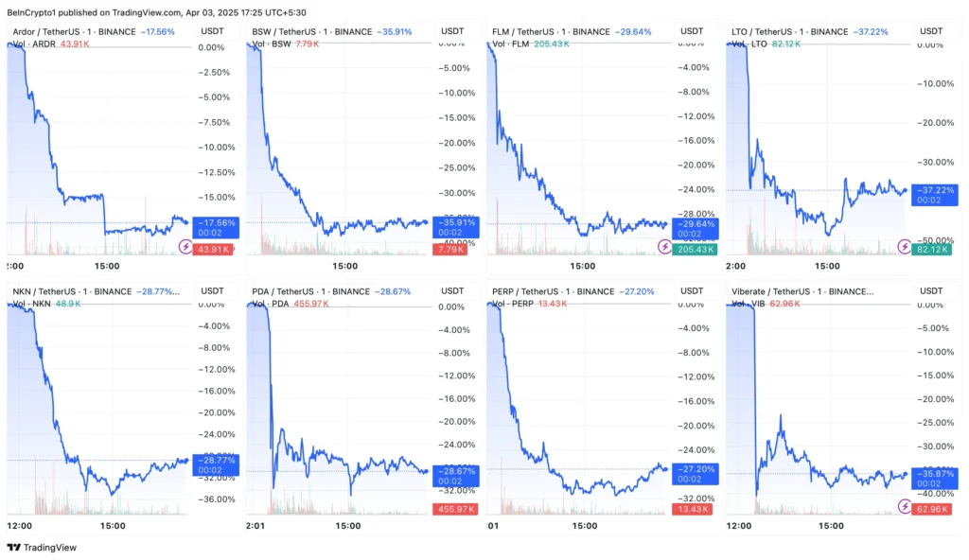Screen dimensions: 969x560
Task: Click the -37.22% current price label on the LTO chart
Action: click(931, 189)
